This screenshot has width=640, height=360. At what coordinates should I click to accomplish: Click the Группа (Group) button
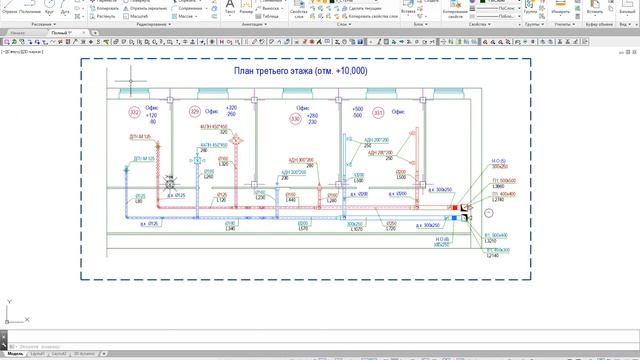(530, 7)
